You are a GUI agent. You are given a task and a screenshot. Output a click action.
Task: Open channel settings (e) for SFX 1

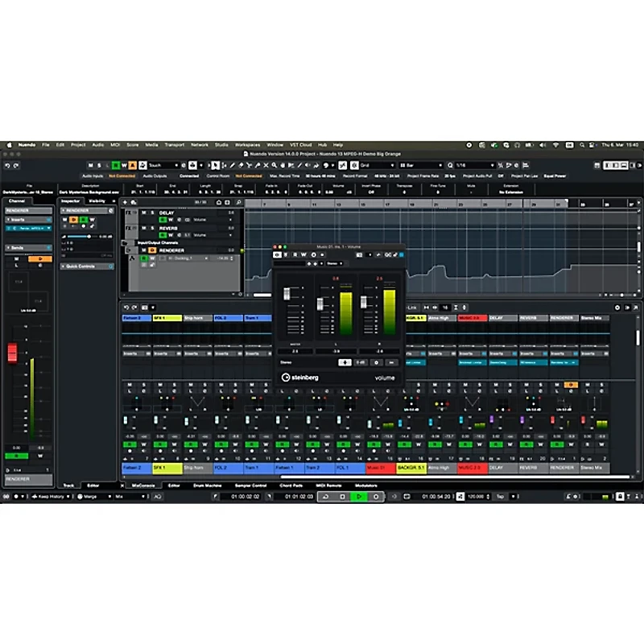174,390
